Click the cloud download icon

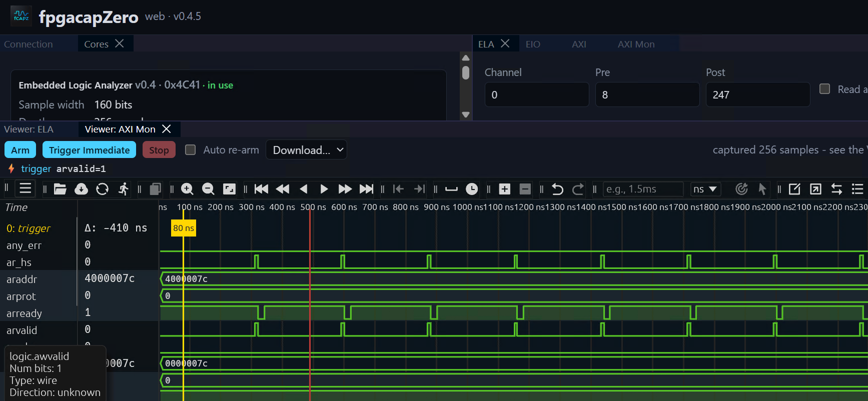tap(81, 189)
